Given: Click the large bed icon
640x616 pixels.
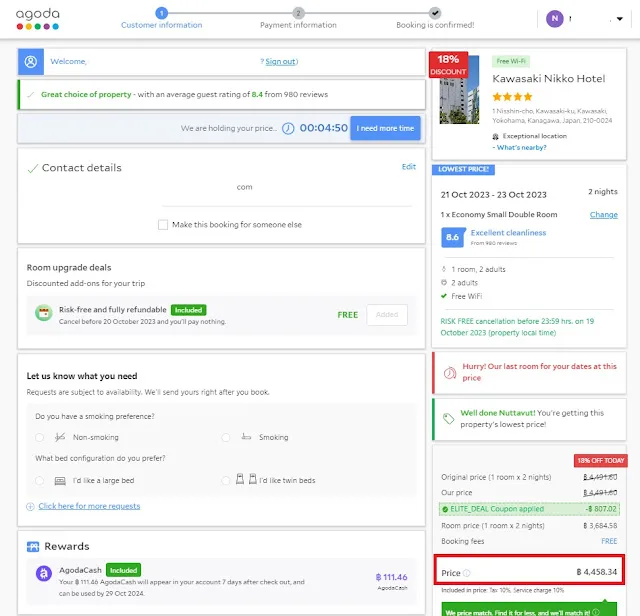Looking at the screenshot, I should click(60, 480).
